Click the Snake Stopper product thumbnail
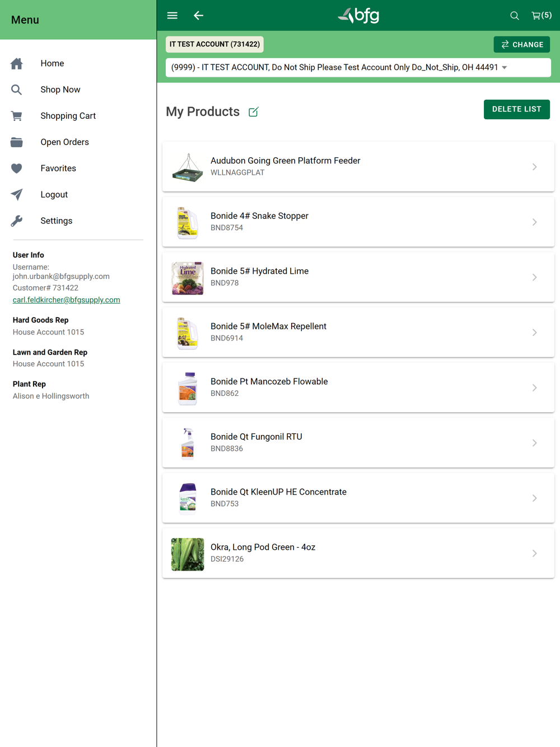The image size is (560, 747). [188, 222]
